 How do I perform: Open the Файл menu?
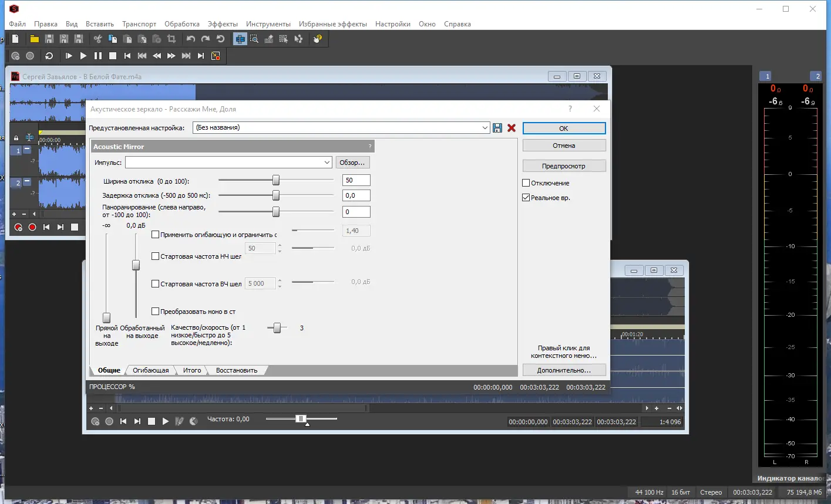pos(18,24)
